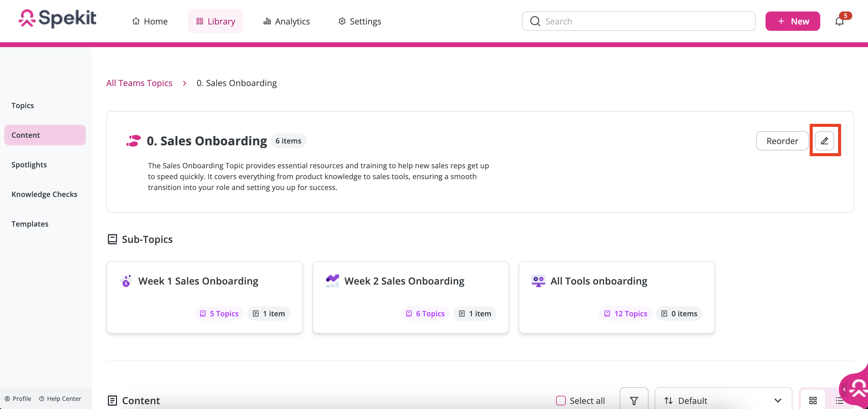Screen dimensions: 868x409
Task: Click the 12 Topics badge
Action: 626,314
